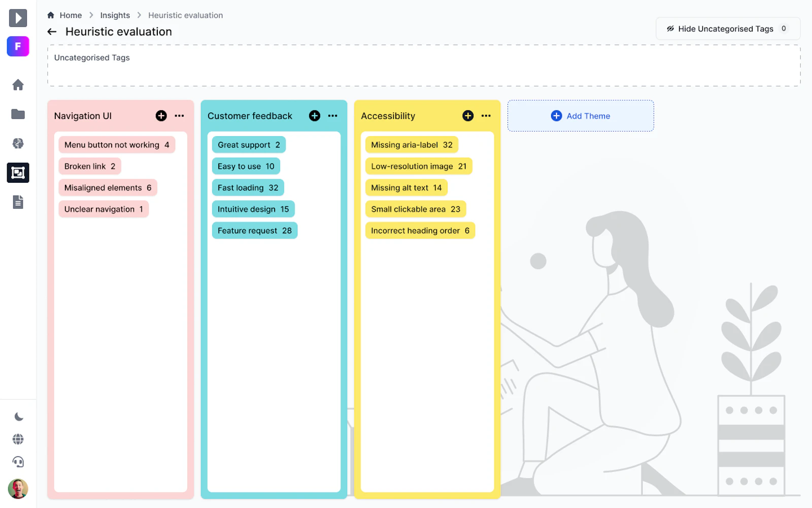Open Customer feedback more options menu

click(x=332, y=116)
